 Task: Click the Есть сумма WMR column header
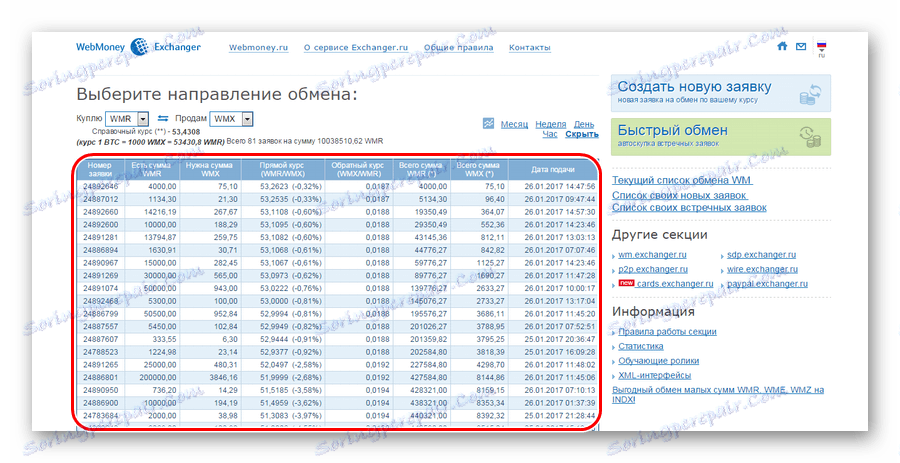pos(151,169)
